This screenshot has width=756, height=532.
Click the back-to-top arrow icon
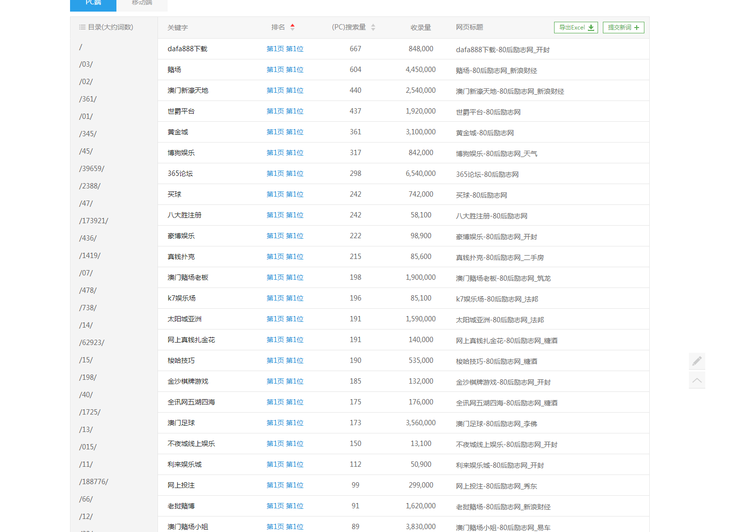(x=697, y=380)
